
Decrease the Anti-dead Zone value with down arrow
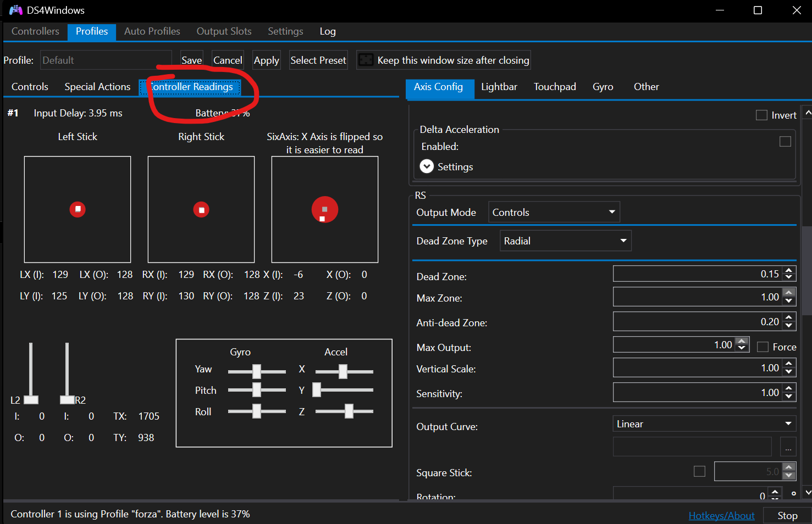pyautogui.click(x=789, y=325)
